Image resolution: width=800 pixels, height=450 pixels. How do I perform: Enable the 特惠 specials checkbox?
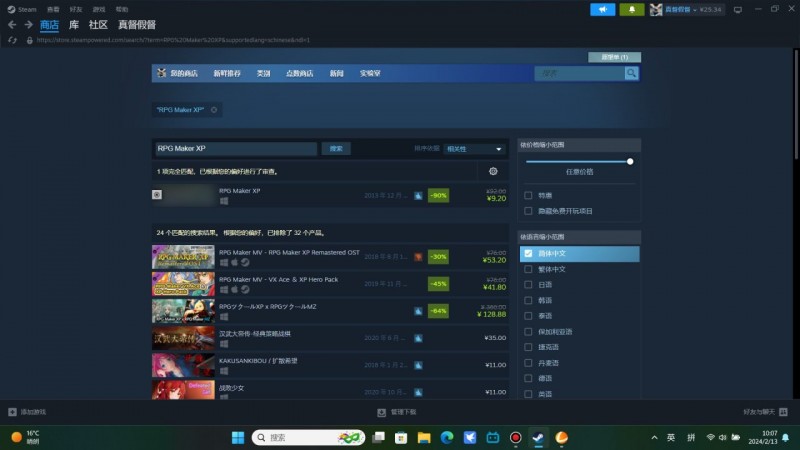[528, 195]
